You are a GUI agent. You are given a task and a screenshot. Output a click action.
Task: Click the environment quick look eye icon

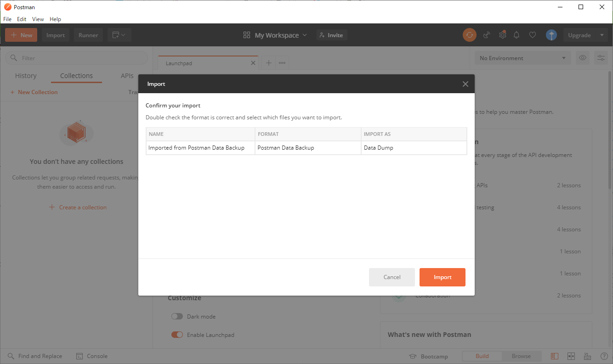pyautogui.click(x=583, y=58)
